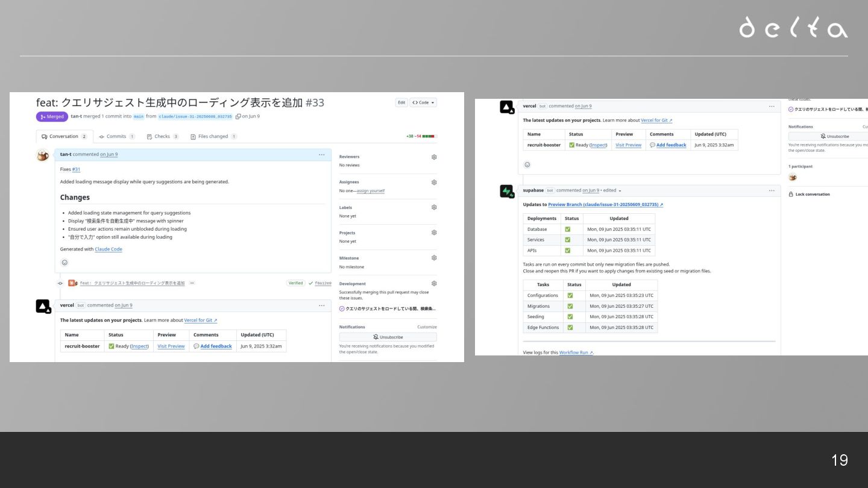The width and height of the screenshot is (868, 488).
Task: Select the Configurations row in Tasks table
Action: click(x=590, y=295)
